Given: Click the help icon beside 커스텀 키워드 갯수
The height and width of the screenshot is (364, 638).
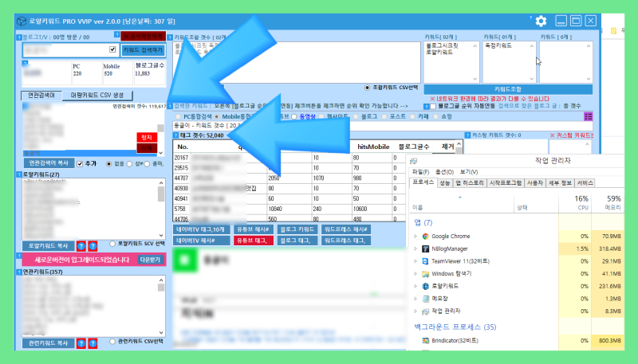Looking at the screenshot, I should click(467, 135).
